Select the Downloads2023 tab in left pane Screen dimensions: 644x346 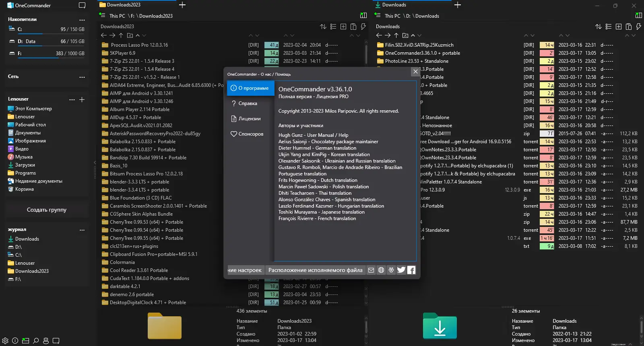[x=137, y=5]
